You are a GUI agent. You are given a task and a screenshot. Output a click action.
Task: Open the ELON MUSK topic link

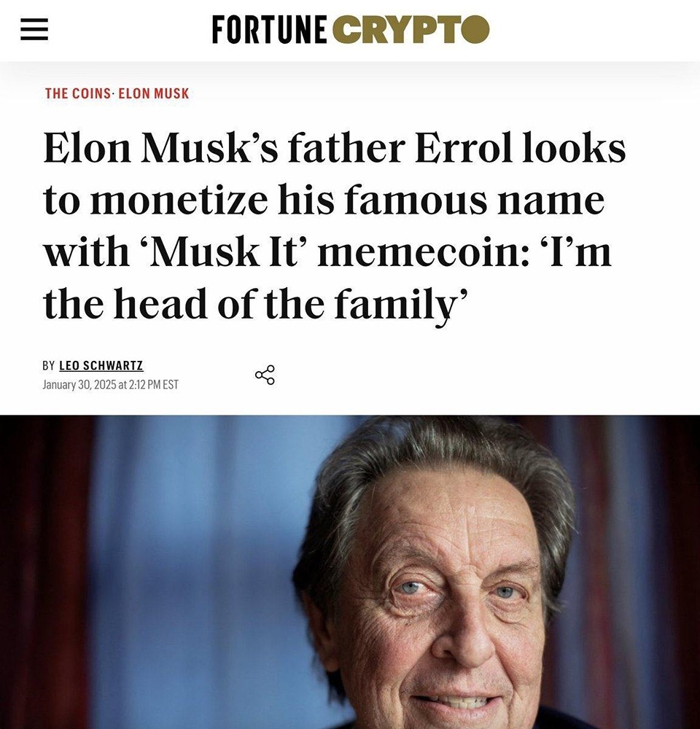coord(153,93)
